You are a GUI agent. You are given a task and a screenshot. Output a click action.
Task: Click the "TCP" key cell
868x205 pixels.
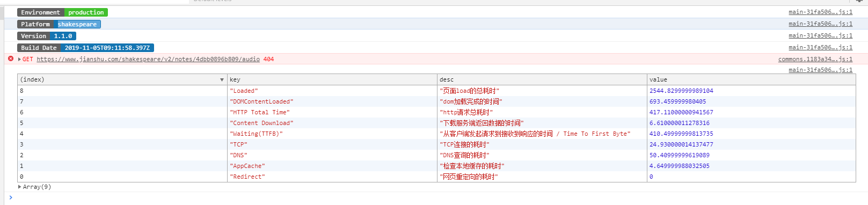tap(332, 144)
